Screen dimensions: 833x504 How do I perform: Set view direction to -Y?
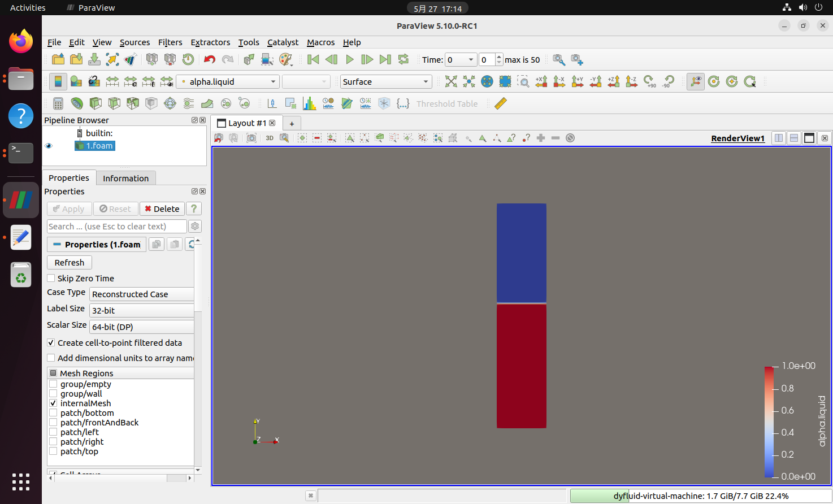596,81
